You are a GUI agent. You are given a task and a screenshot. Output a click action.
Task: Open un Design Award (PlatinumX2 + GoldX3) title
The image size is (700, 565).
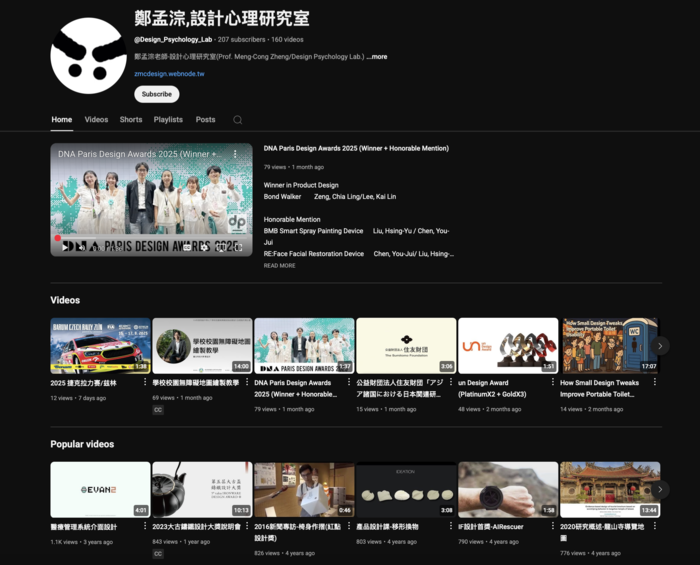click(492, 389)
